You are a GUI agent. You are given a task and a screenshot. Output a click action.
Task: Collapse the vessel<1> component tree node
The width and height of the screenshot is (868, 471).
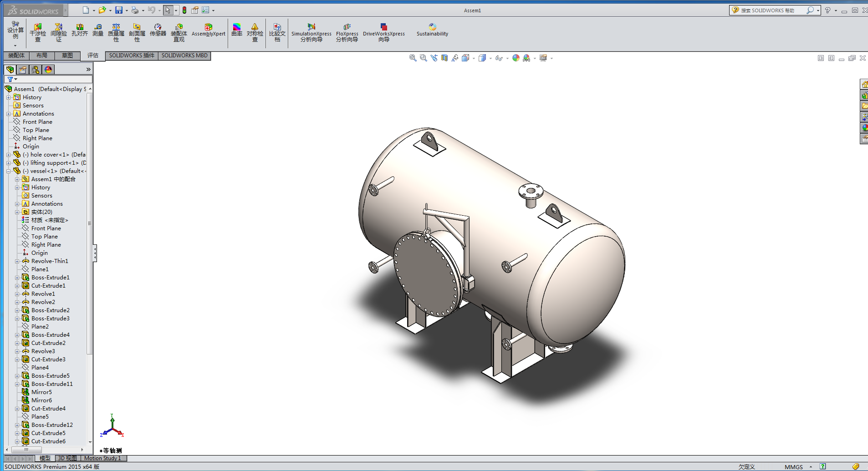click(8, 171)
